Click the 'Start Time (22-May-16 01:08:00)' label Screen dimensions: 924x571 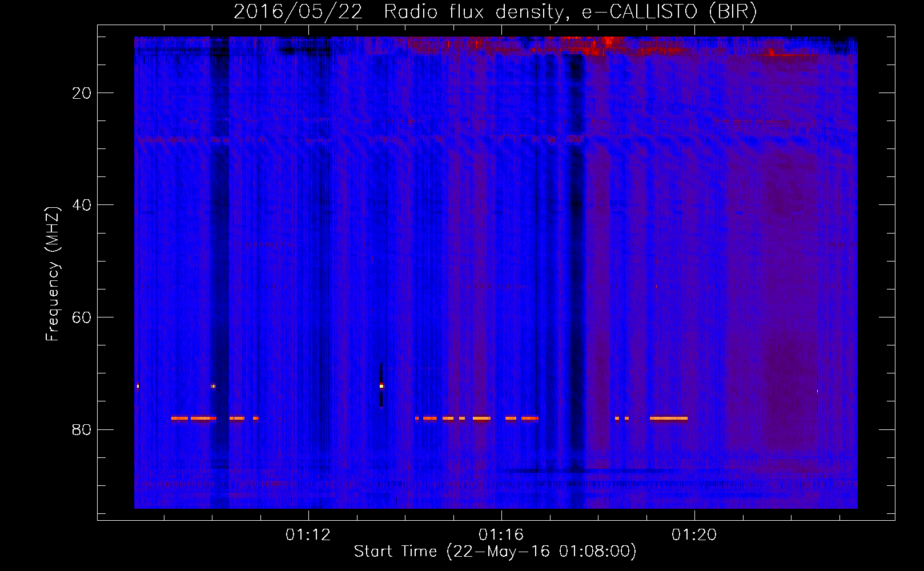point(495,552)
